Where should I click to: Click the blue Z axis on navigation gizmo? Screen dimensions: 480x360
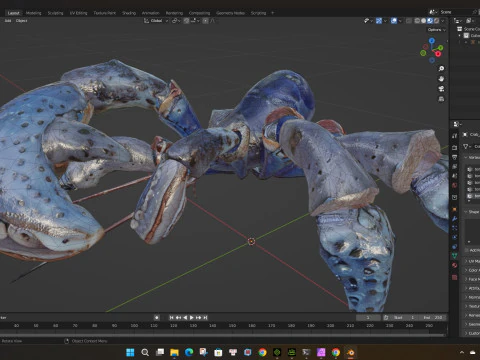click(432, 41)
